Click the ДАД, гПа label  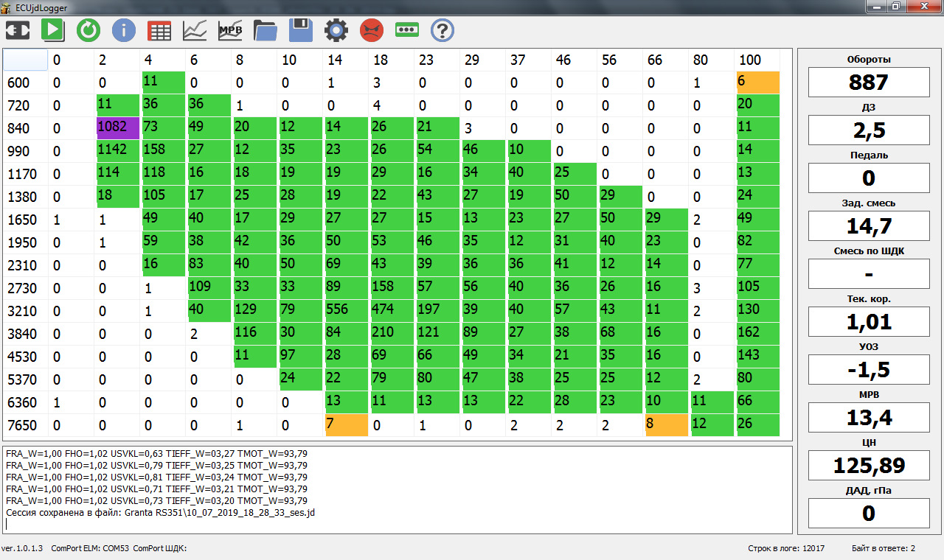[869, 490]
